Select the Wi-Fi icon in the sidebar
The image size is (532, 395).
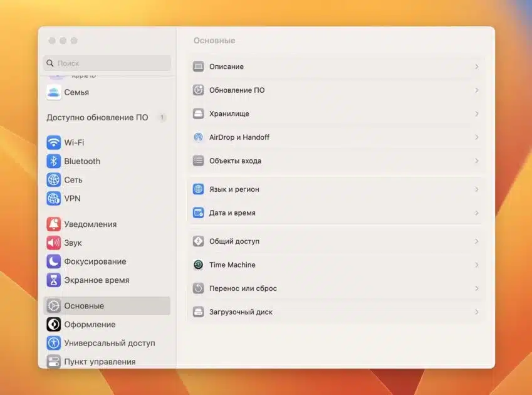pos(53,142)
